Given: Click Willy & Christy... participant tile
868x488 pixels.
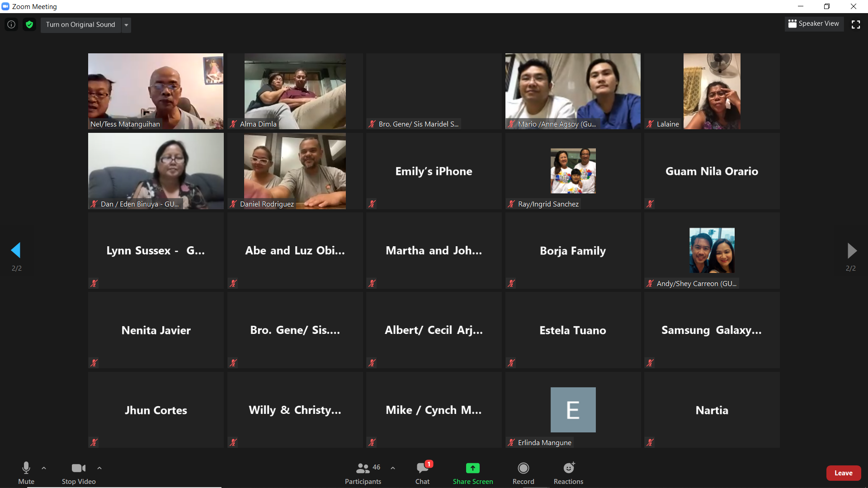Looking at the screenshot, I should [x=295, y=410].
